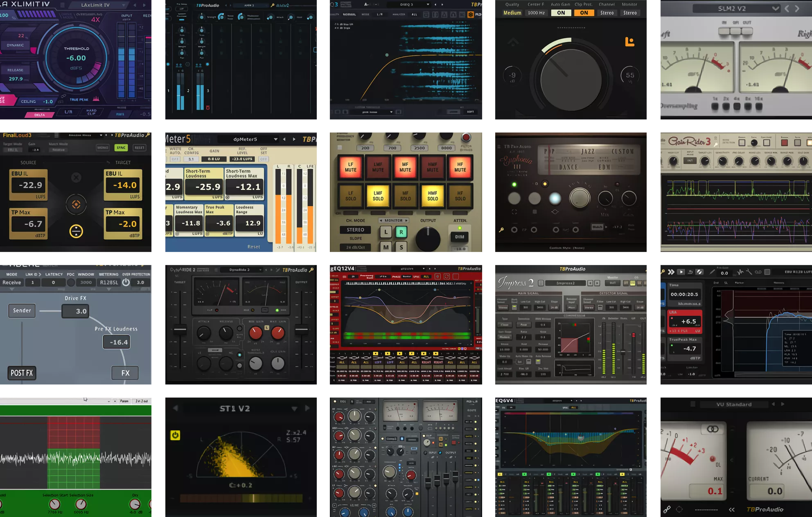Open the R128SL metering dropdown
This screenshot has width=812, height=517.
pyautogui.click(x=109, y=282)
